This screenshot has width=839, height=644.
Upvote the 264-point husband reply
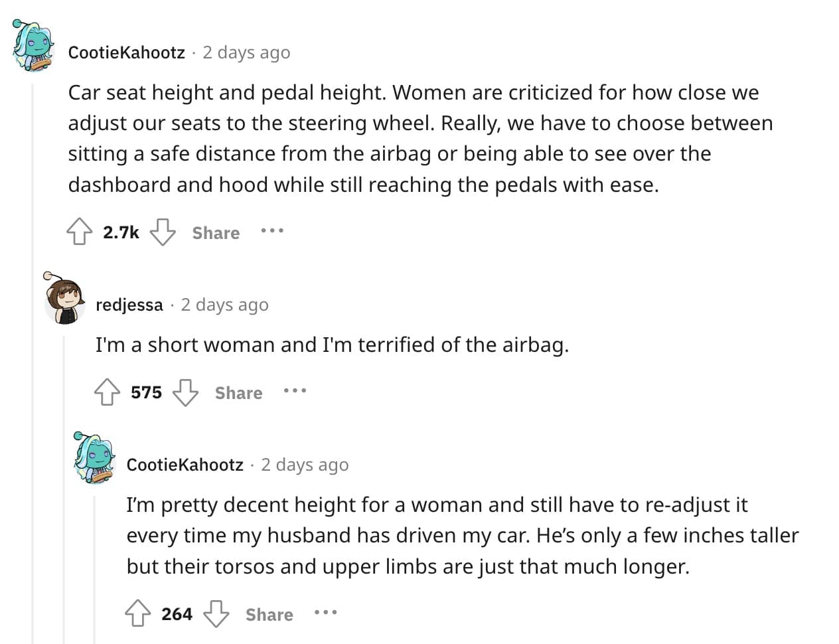137,613
